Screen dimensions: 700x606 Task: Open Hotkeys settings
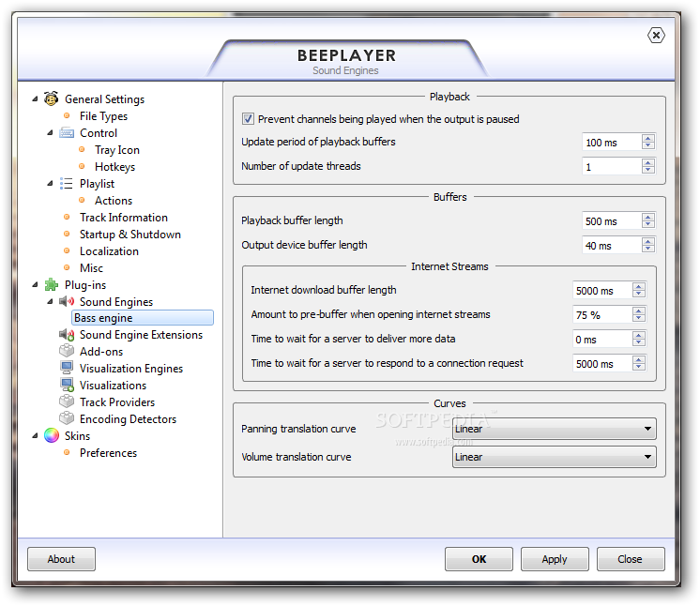[x=114, y=167]
